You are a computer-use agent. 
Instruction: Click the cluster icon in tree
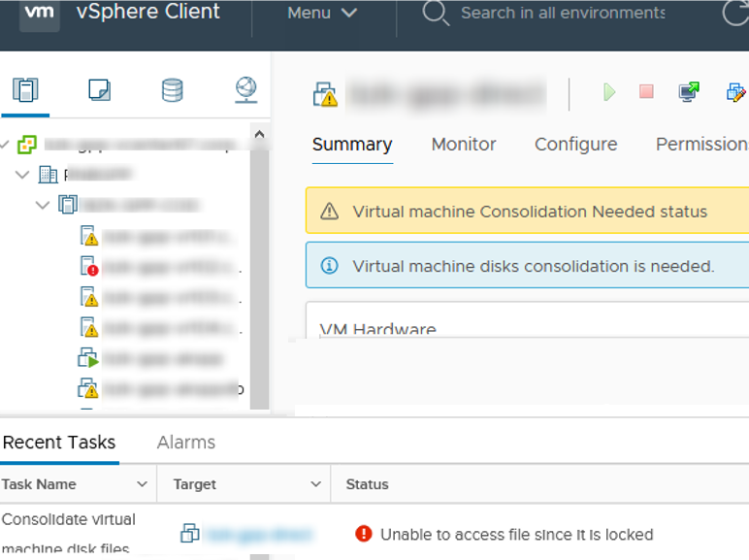pyautogui.click(x=68, y=205)
